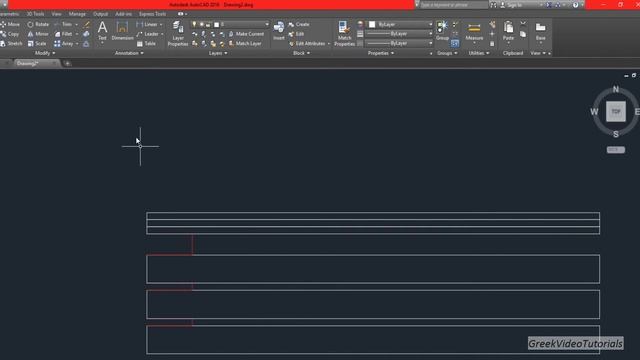640x360 pixels.
Task: Open the lineweight ByLayer dropdown
Action: (430, 34)
